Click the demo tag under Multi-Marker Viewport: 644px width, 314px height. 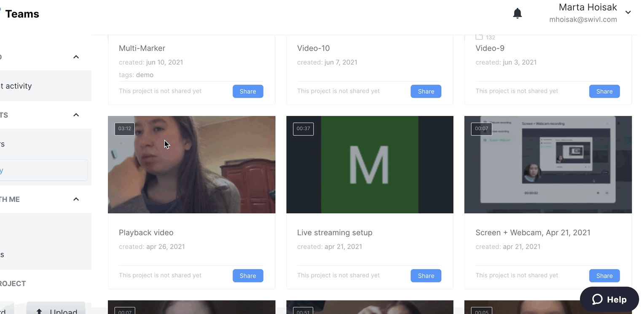coord(145,75)
